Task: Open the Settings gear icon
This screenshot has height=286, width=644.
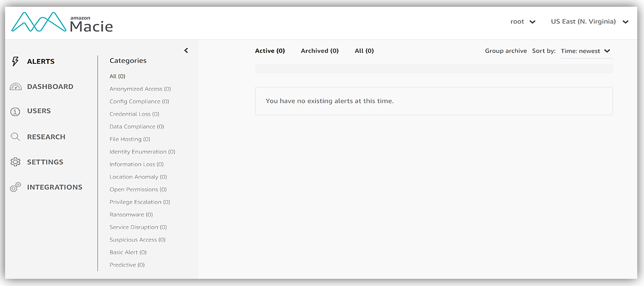Action: (15, 162)
